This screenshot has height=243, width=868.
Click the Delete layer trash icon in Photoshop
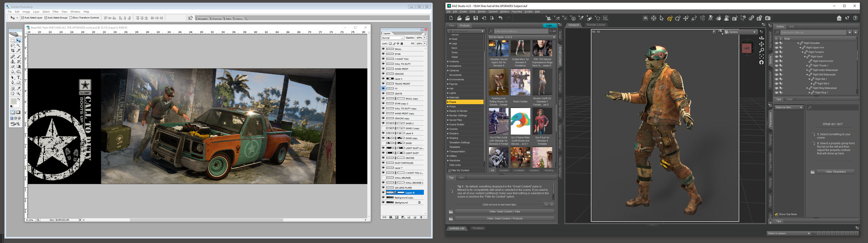(421, 217)
